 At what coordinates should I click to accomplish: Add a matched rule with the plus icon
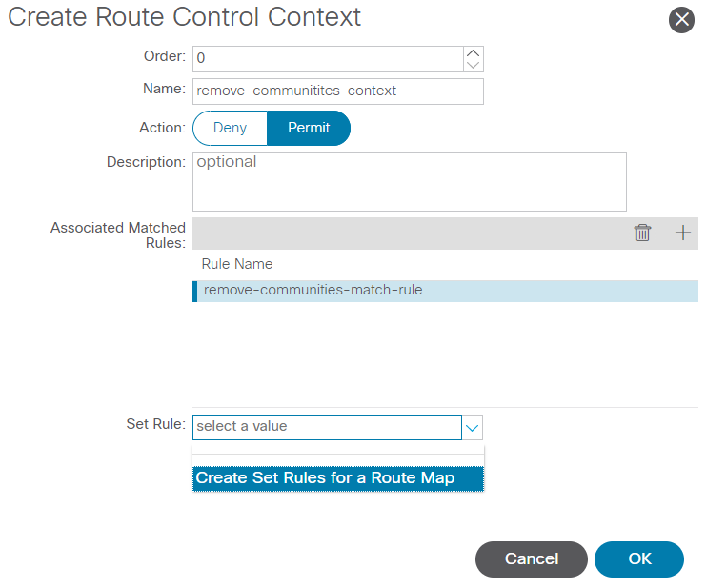[x=682, y=233]
